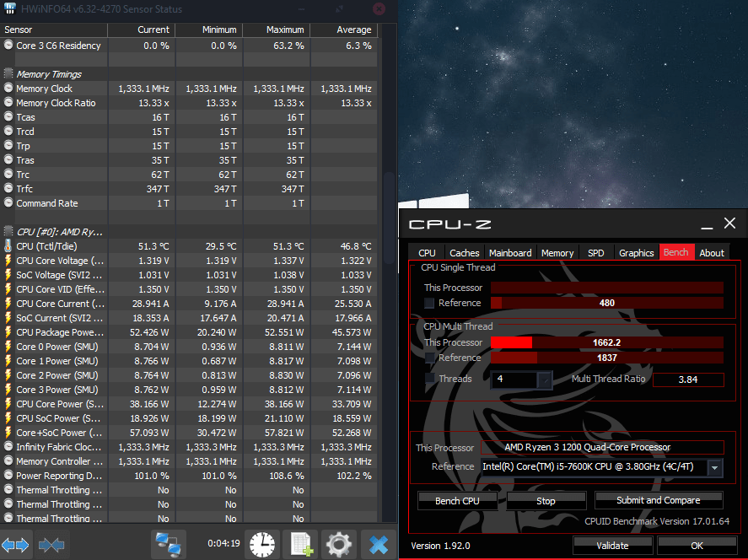The height and width of the screenshot is (560, 748).
Task: Switch to the CPU tab in CPU-Z
Action: point(427,253)
